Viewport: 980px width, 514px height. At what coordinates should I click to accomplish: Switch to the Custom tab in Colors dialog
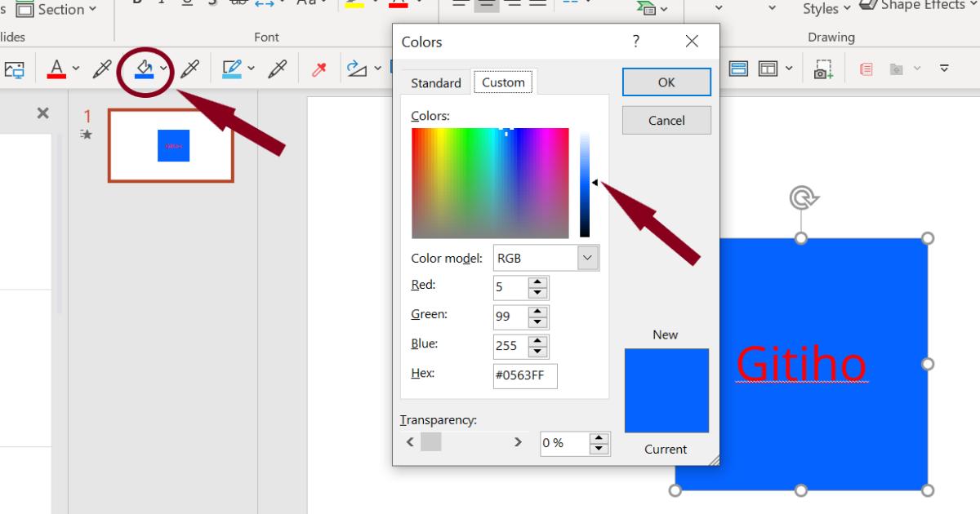click(503, 82)
